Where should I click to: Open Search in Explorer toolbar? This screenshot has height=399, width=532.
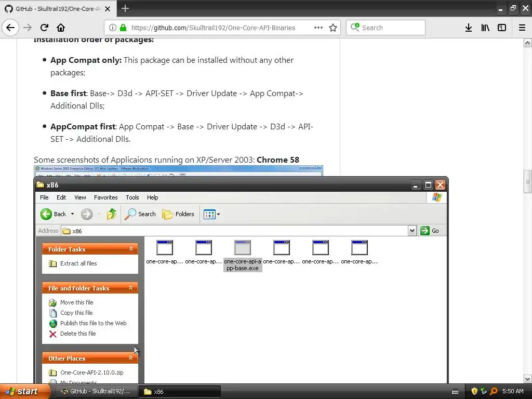[x=140, y=214]
